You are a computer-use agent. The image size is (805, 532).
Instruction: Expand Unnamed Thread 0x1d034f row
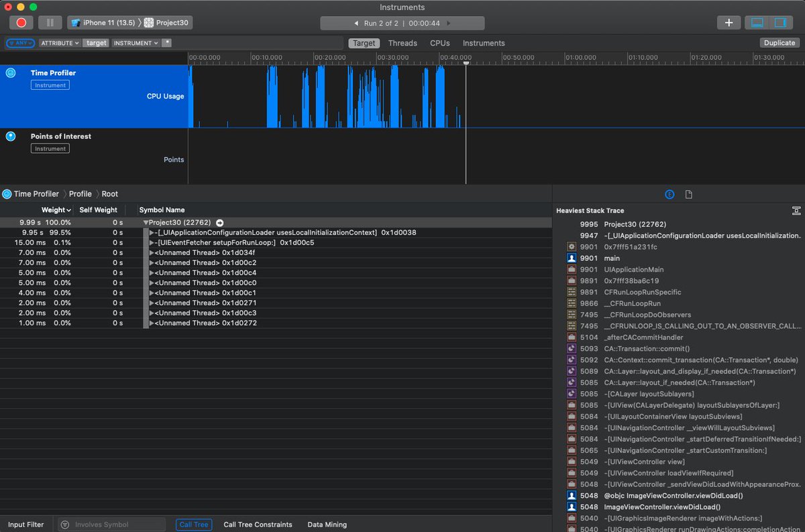tap(152, 253)
